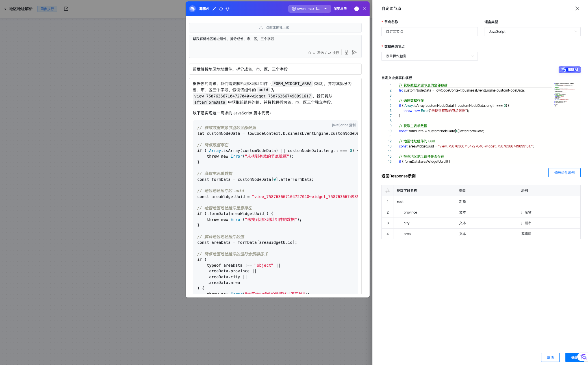Click the lightbulb tips icon

click(227, 9)
